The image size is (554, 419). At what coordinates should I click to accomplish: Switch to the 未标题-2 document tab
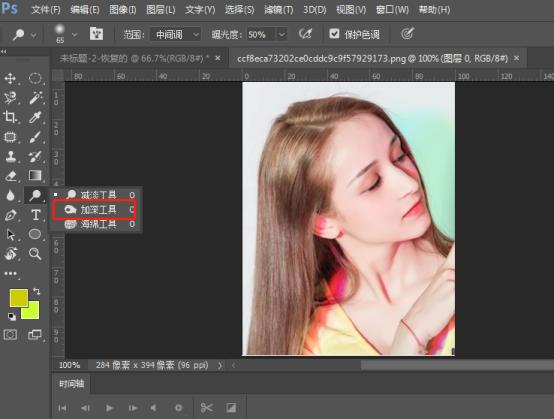coord(134,58)
